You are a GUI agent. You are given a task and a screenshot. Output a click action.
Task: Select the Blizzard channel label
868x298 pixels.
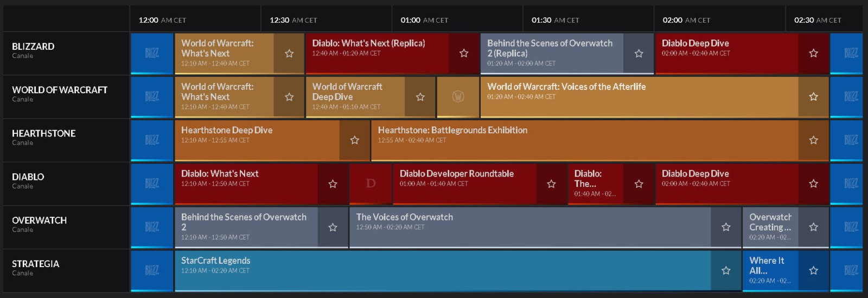click(x=33, y=47)
